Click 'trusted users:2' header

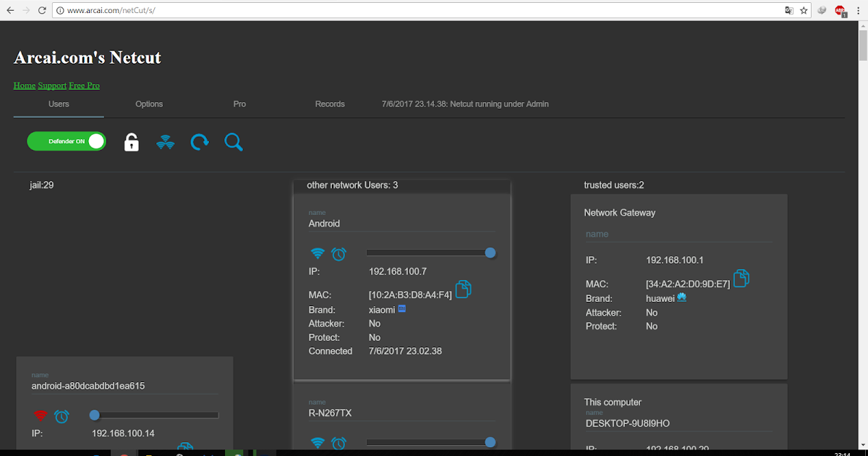(614, 185)
